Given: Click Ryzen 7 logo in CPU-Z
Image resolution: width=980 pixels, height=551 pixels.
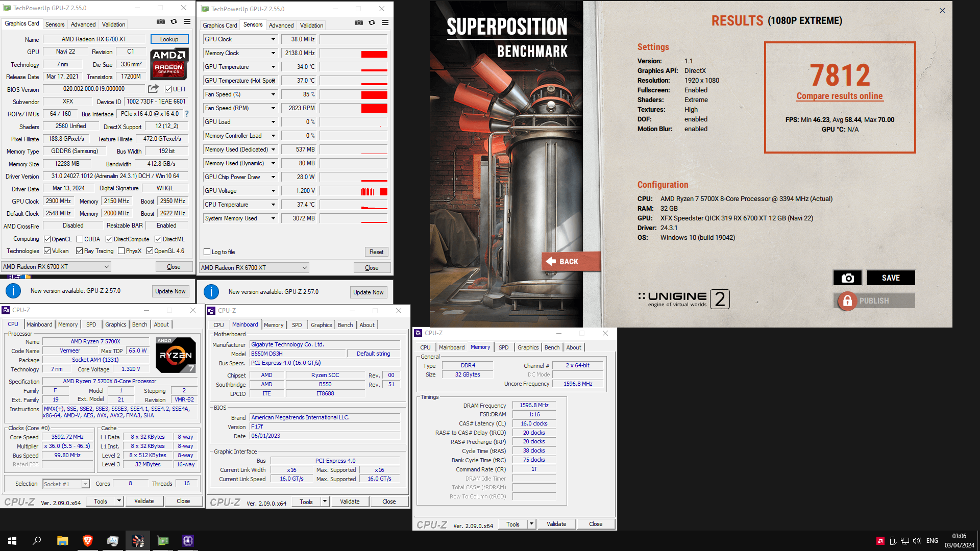Looking at the screenshot, I should pyautogui.click(x=176, y=355).
